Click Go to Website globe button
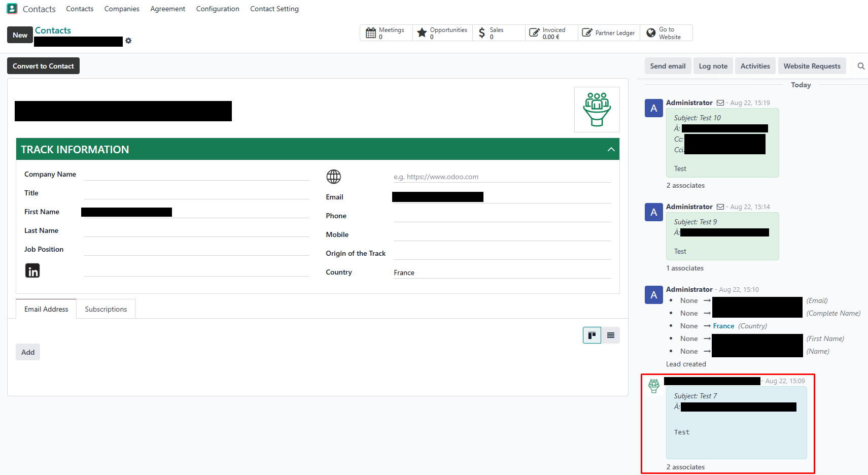Image resolution: width=868 pixels, height=475 pixels. 666,33
